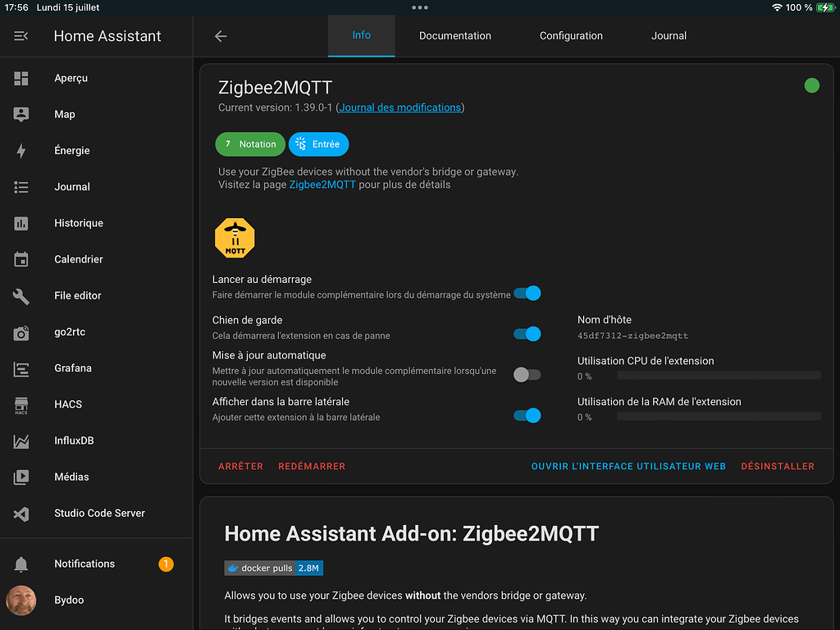Click the green running status indicator
The width and height of the screenshot is (840, 630).
tap(811, 85)
